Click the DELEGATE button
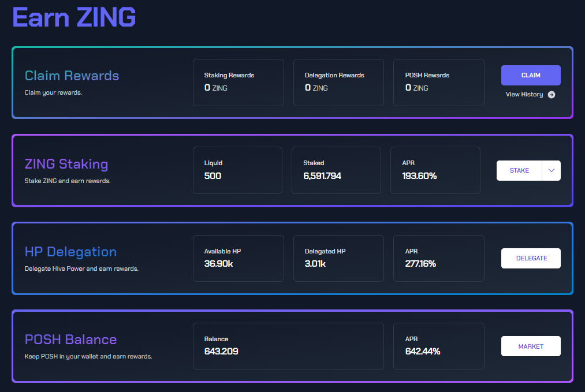Image resolution: width=585 pixels, height=392 pixels. click(531, 258)
